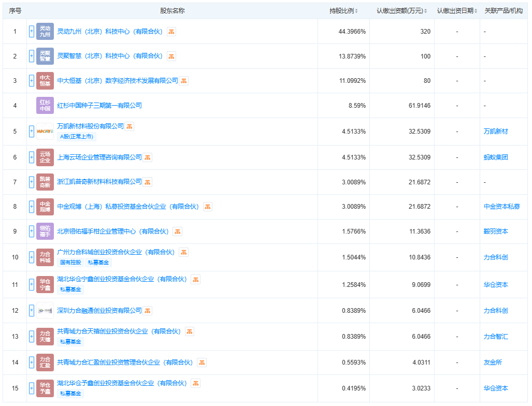Open equity structure icon beside 中大恒基（北京）数字经济技术发展有限公司
532x406 pixels.
tap(183, 81)
